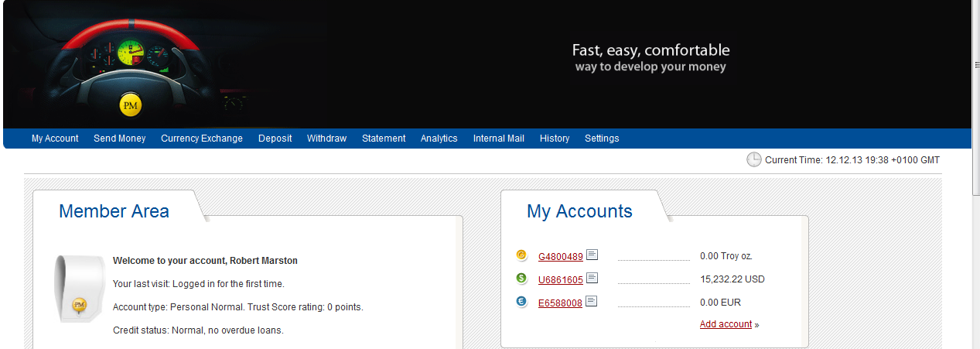
Task: Click the clock icon beside Current Time
Action: click(x=754, y=159)
